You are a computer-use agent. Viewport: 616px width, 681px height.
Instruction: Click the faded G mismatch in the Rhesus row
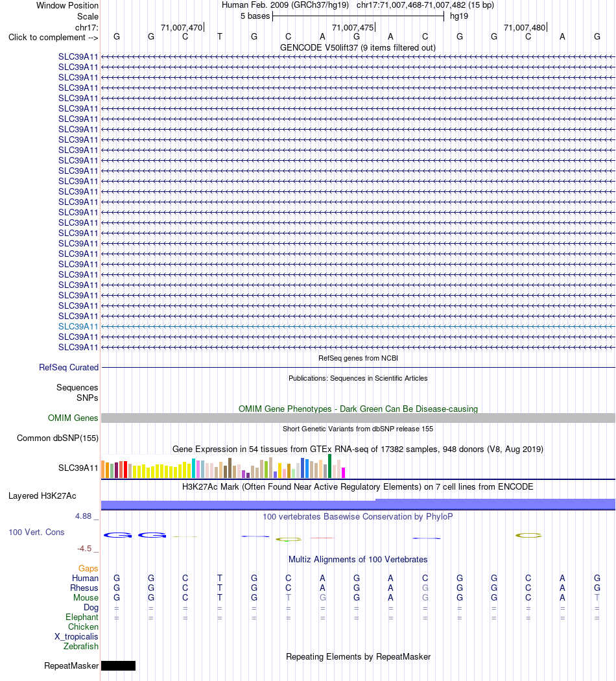pyautogui.click(x=425, y=588)
